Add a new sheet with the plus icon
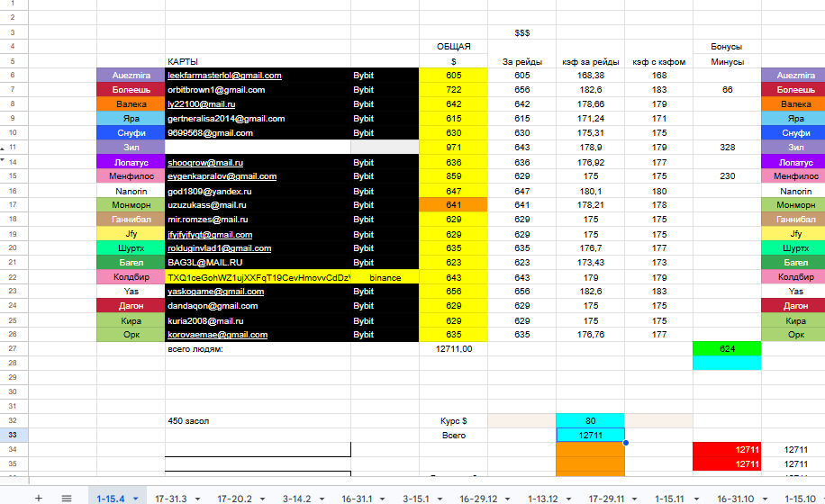This screenshot has height=504, width=825. click(39, 498)
